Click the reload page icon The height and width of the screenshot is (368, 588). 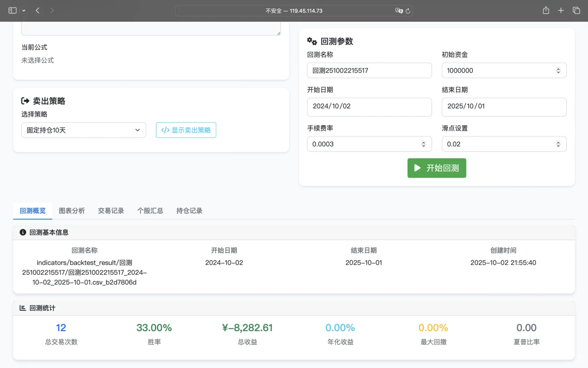point(408,11)
